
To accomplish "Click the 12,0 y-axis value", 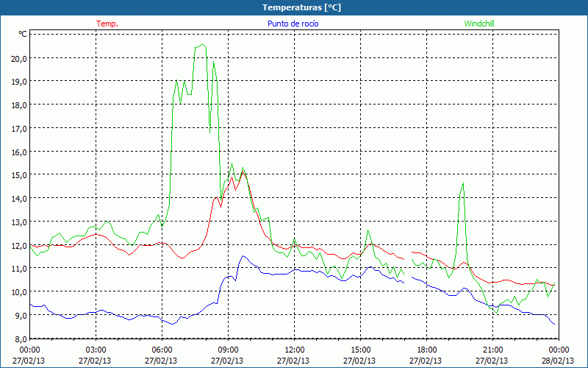I will tap(19, 246).
